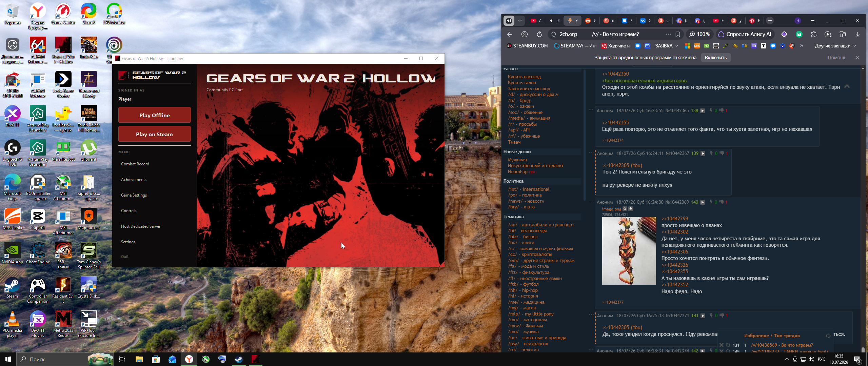
Task: Open Settings in the launcher menu
Action: [x=128, y=242]
